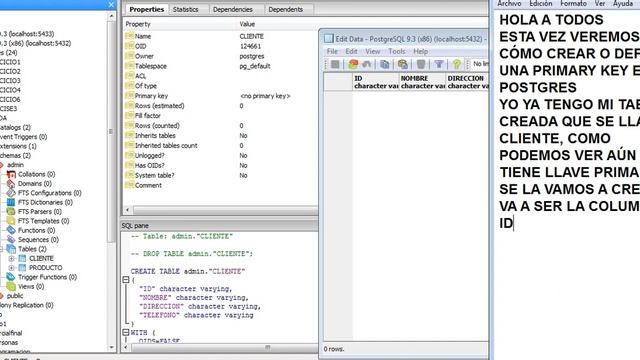The image size is (640, 360).
Task: Click the Tables (2) folder icon
Action: point(11,249)
